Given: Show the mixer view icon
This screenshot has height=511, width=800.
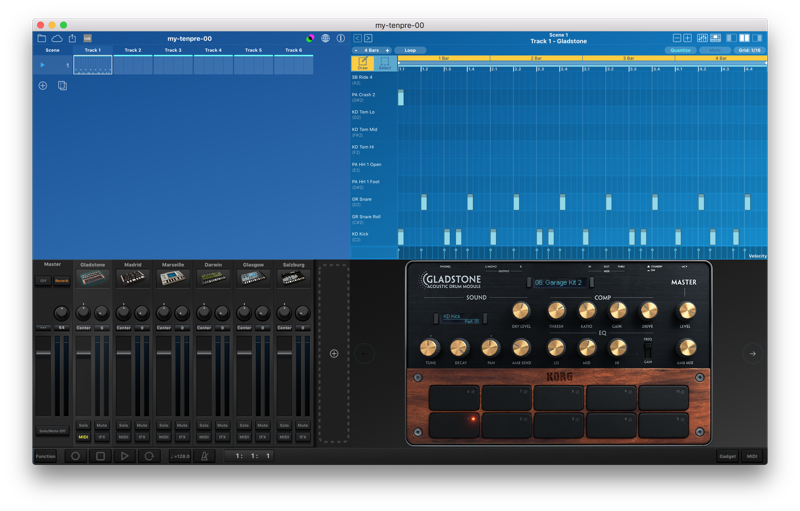Looking at the screenshot, I should pos(703,38).
